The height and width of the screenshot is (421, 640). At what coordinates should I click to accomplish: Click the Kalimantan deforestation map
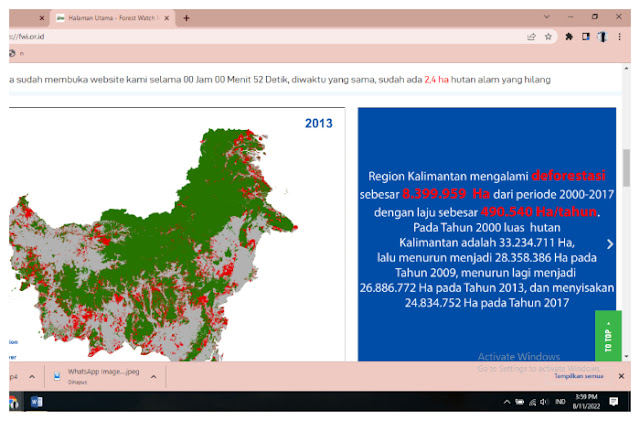coord(153,245)
